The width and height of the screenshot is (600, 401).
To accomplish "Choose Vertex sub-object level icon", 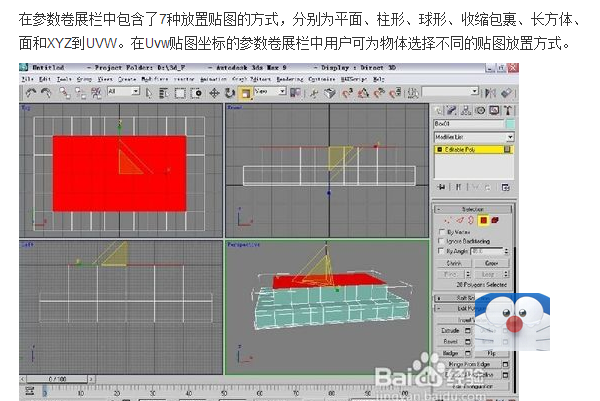I will coord(447,220).
